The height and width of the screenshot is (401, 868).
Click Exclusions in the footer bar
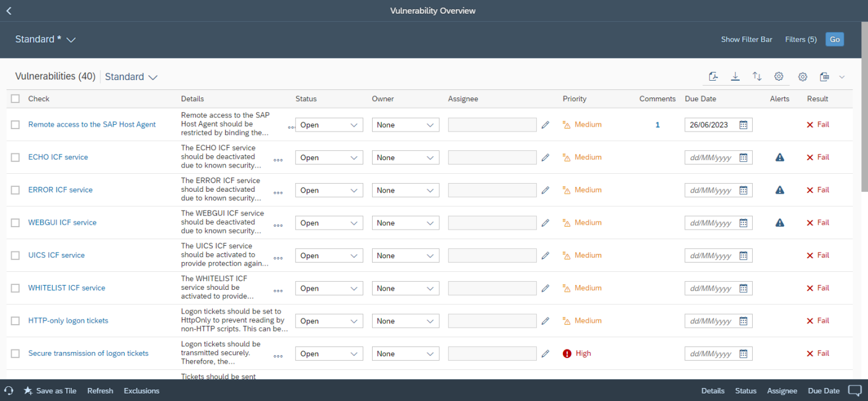(141, 390)
